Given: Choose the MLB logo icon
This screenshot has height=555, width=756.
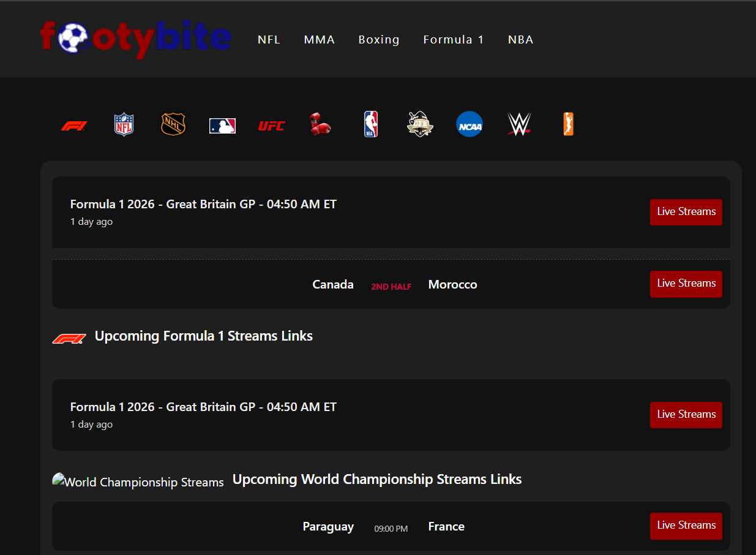Looking at the screenshot, I should [222, 126].
